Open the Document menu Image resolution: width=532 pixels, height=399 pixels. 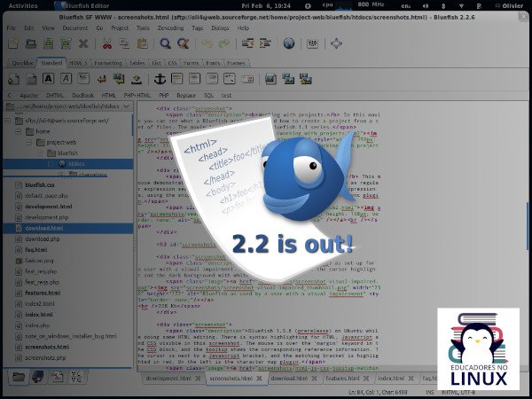75,27
